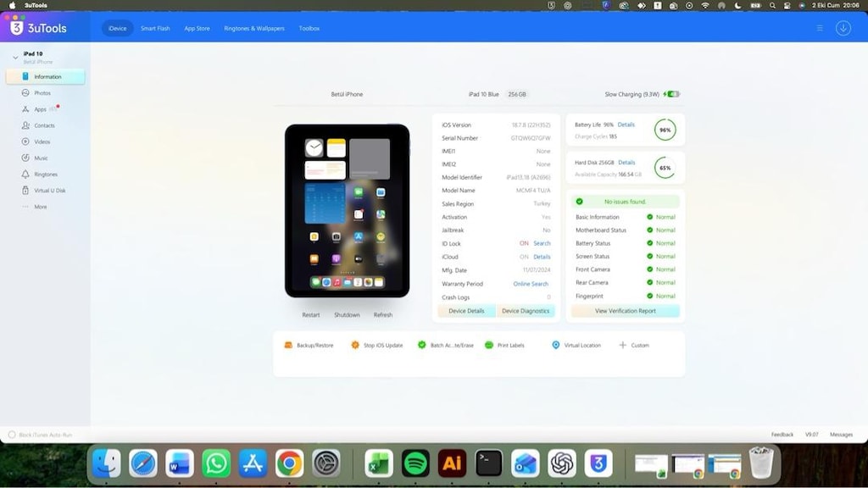Viewport: 868px width, 488px height.
Task: Open the downloads circle icon
Action: point(843,28)
